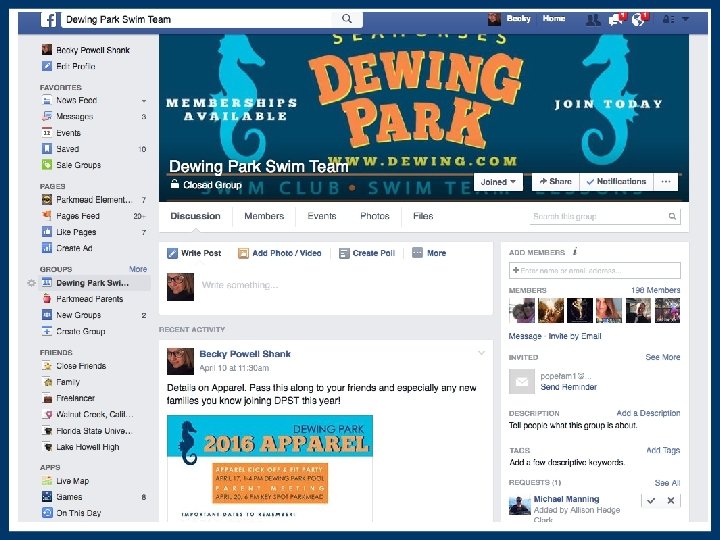Open Parkmead Parents group
Viewport: 720px width, 540px height.
tap(89, 299)
